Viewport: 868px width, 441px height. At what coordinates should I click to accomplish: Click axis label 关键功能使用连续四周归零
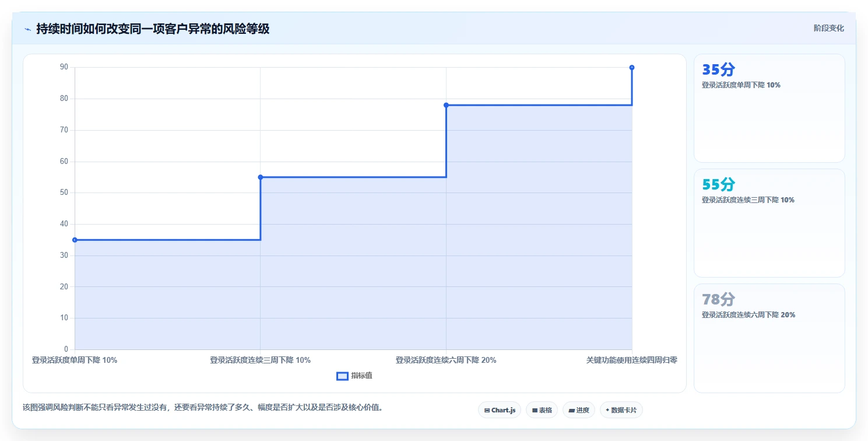point(632,360)
